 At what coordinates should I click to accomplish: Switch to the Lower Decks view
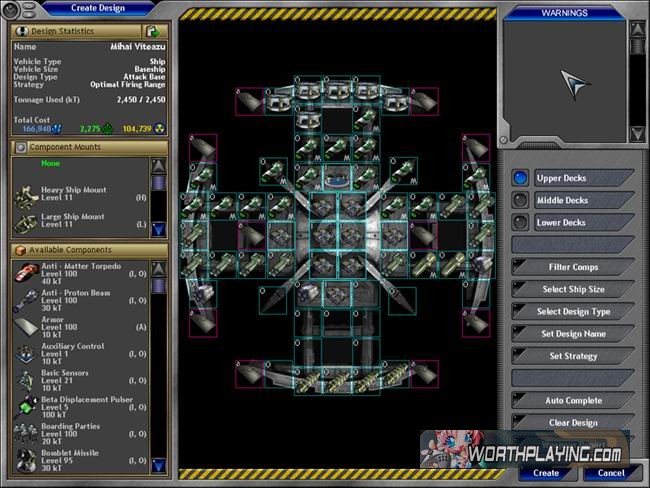[519, 222]
